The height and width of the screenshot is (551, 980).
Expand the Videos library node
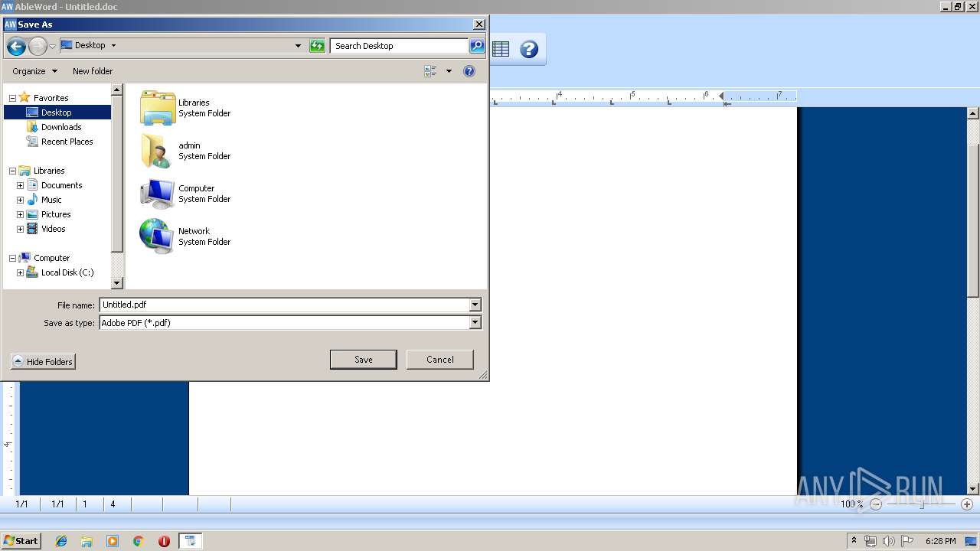pyautogui.click(x=21, y=229)
